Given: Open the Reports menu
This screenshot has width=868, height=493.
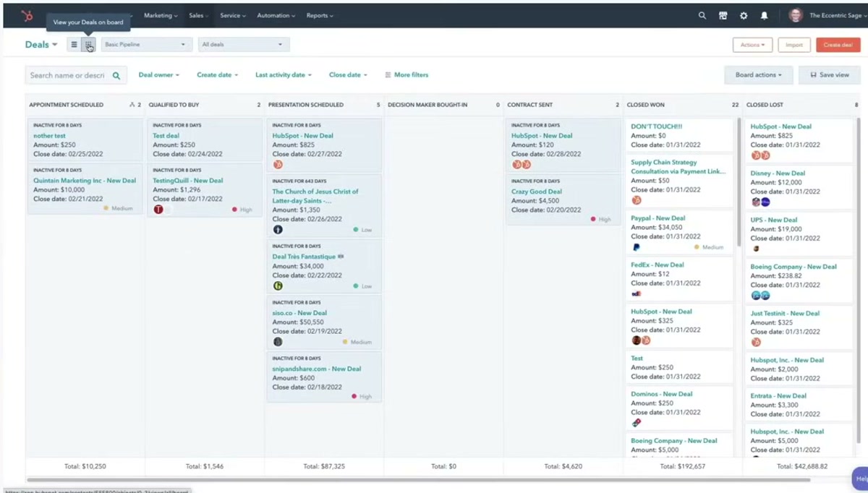Looking at the screenshot, I should point(320,15).
